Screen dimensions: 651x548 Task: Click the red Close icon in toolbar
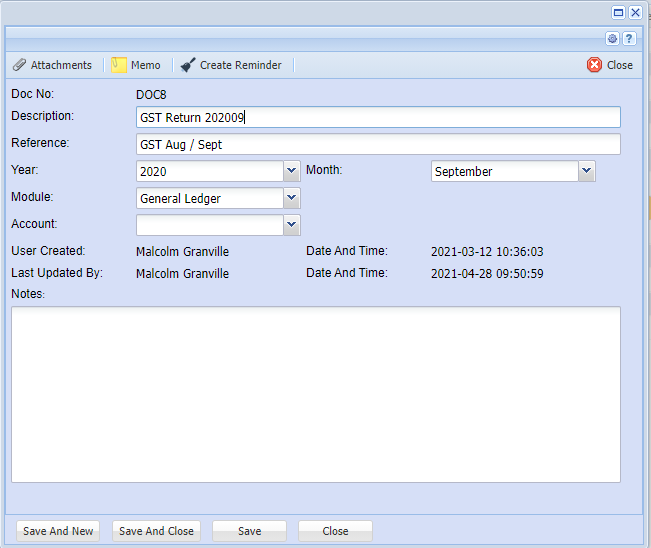pyautogui.click(x=594, y=65)
